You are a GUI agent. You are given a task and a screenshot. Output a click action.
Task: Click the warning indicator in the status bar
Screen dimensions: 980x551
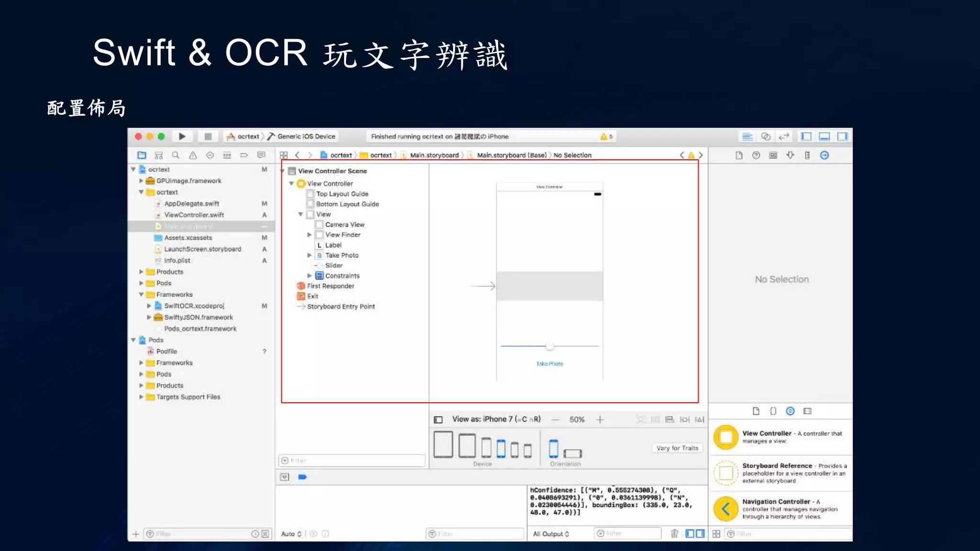click(606, 136)
